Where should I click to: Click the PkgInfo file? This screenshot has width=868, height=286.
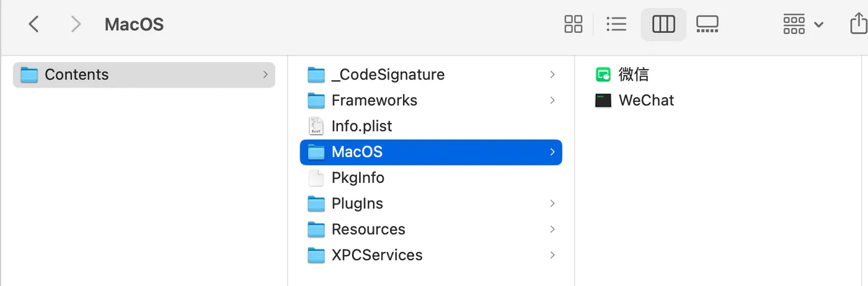tap(358, 178)
